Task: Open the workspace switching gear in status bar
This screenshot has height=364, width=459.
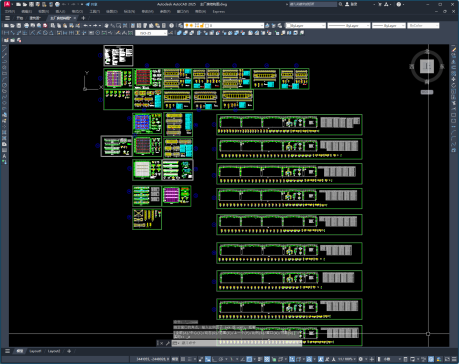Action: click(360, 360)
